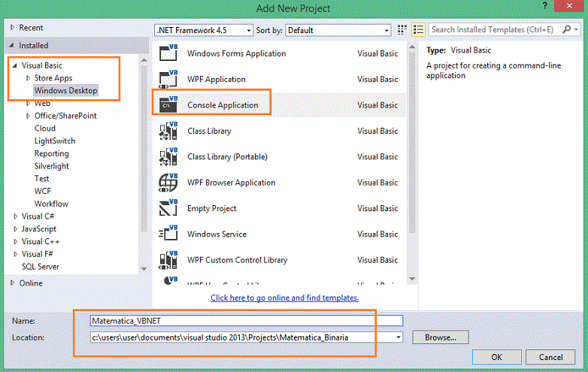588x372 pixels.
Task: Select Windows Desktop in the tree
Action: tap(65, 90)
